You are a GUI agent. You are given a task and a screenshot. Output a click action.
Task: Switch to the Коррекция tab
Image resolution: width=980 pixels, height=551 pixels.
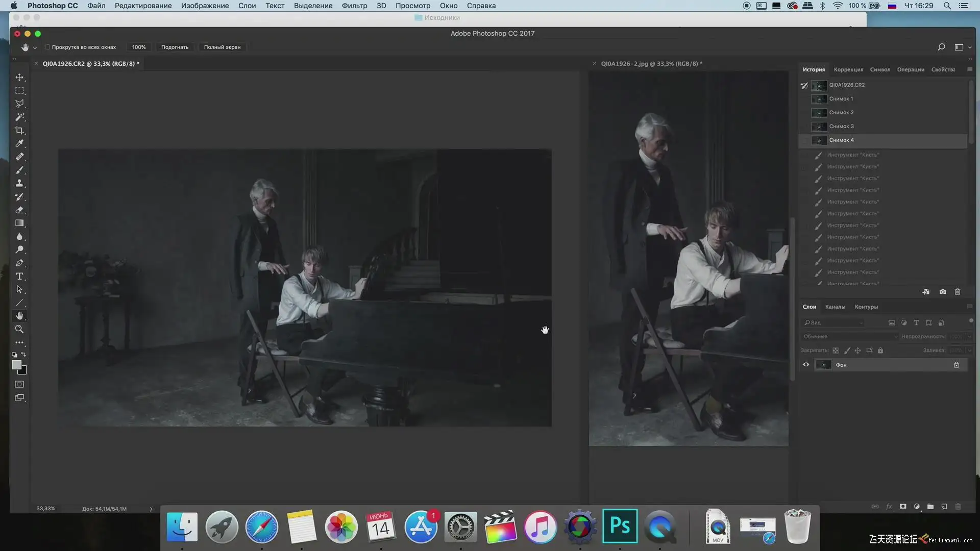click(848, 69)
